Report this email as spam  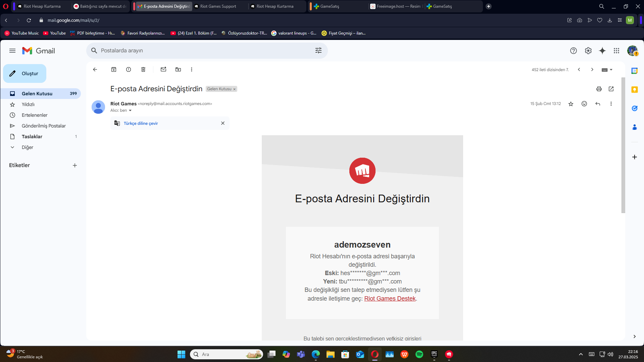(x=129, y=69)
